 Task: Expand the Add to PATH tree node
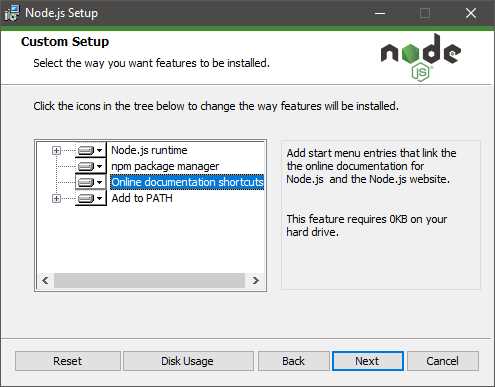click(56, 199)
